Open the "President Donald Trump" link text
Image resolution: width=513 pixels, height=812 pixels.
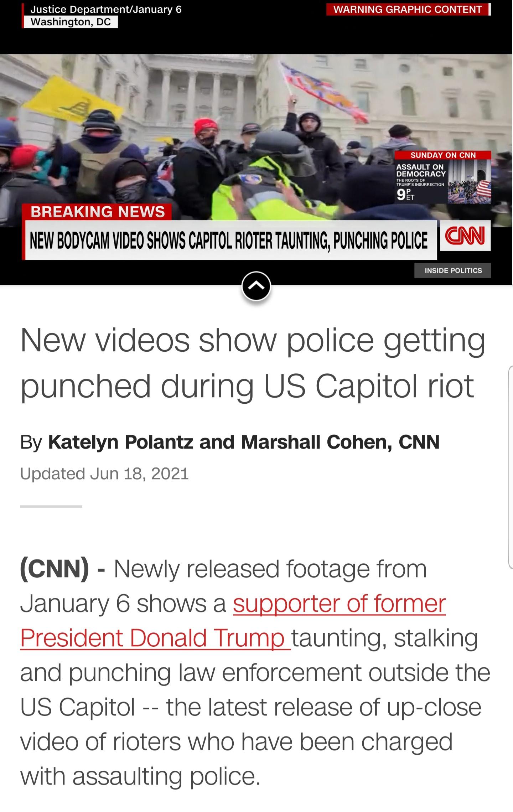tap(155, 637)
